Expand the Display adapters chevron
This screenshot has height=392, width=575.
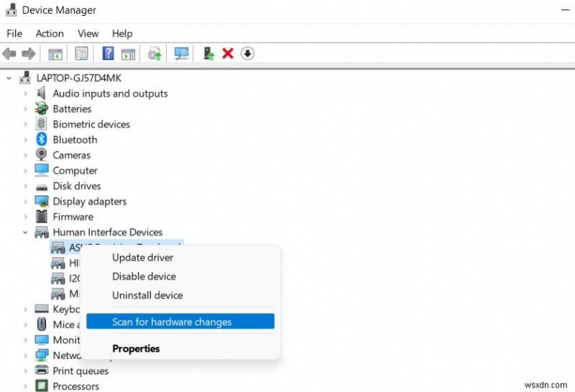[x=25, y=201]
